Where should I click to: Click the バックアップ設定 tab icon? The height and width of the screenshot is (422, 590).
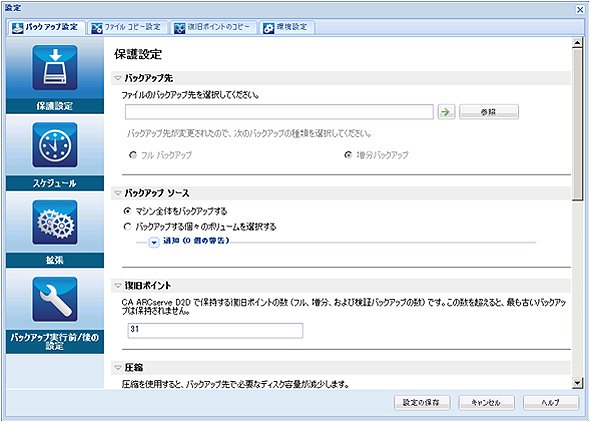pos(18,28)
